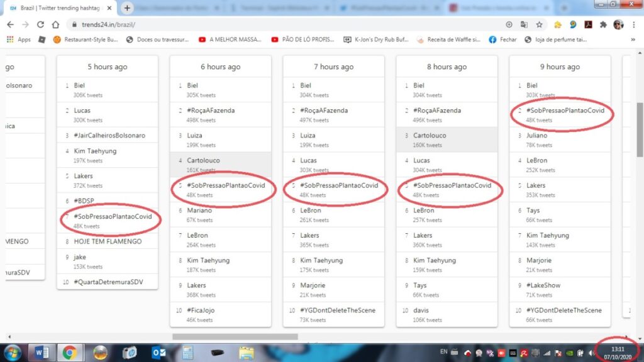
Task: Click the 5 hours ago column header
Action: click(107, 67)
